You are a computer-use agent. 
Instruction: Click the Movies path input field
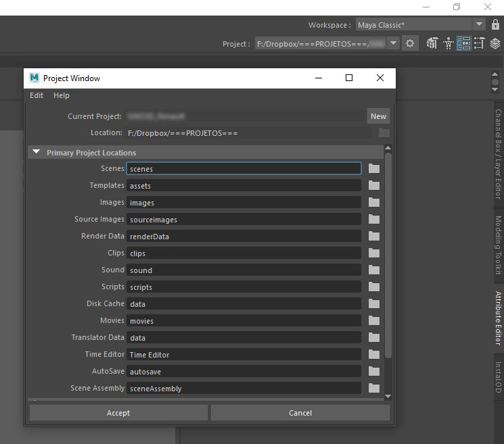pyautogui.click(x=244, y=321)
